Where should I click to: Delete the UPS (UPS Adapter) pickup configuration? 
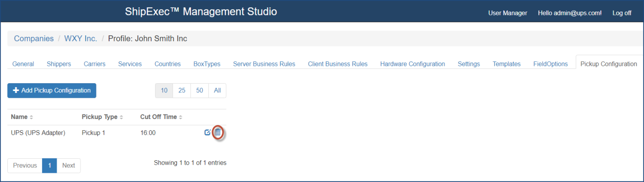coord(218,132)
